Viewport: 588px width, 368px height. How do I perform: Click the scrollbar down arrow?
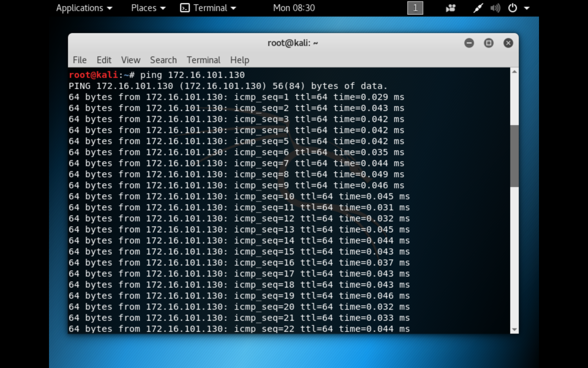(x=514, y=330)
